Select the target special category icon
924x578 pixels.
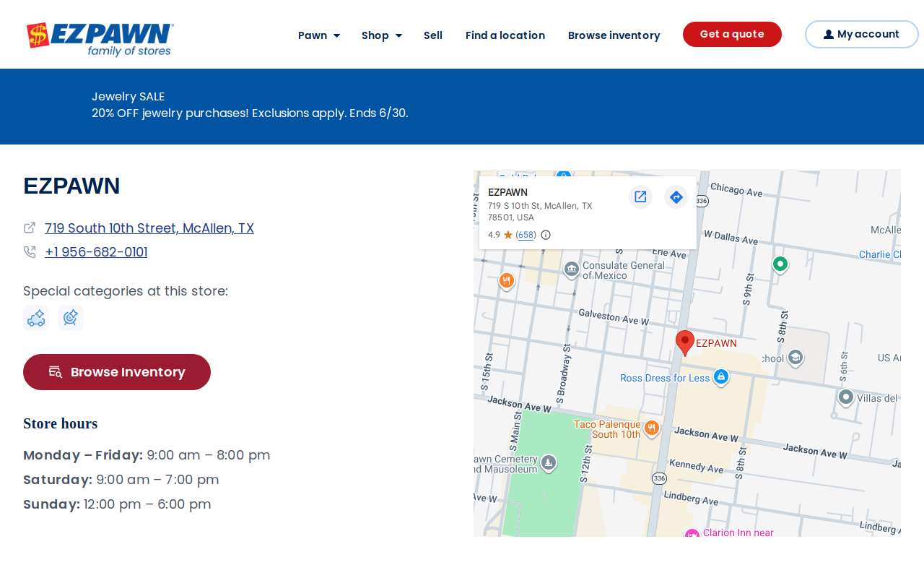tap(71, 318)
